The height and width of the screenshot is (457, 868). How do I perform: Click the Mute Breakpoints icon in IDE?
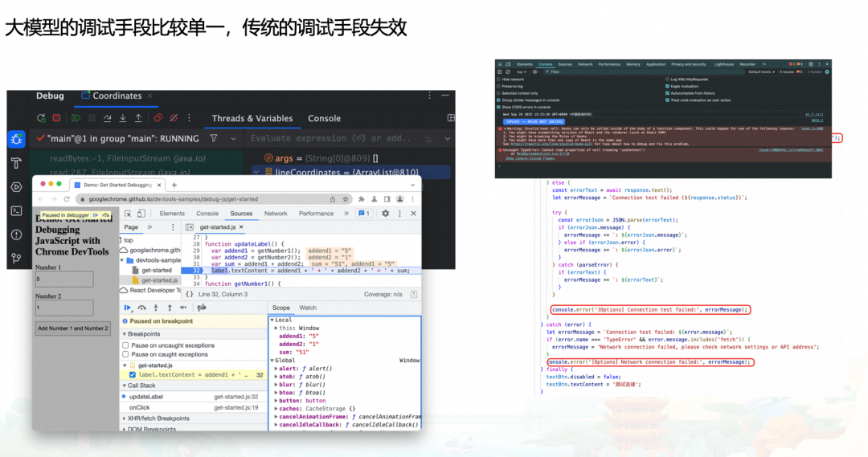(x=174, y=118)
